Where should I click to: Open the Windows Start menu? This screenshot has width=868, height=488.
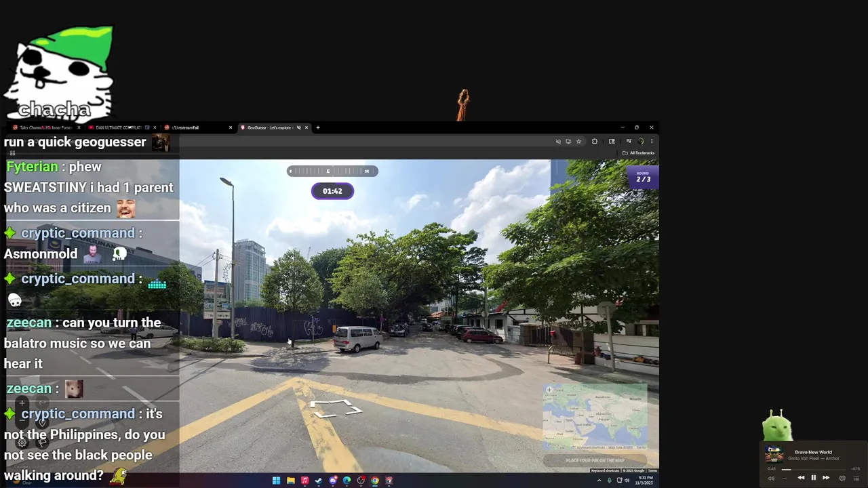pyautogui.click(x=276, y=481)
